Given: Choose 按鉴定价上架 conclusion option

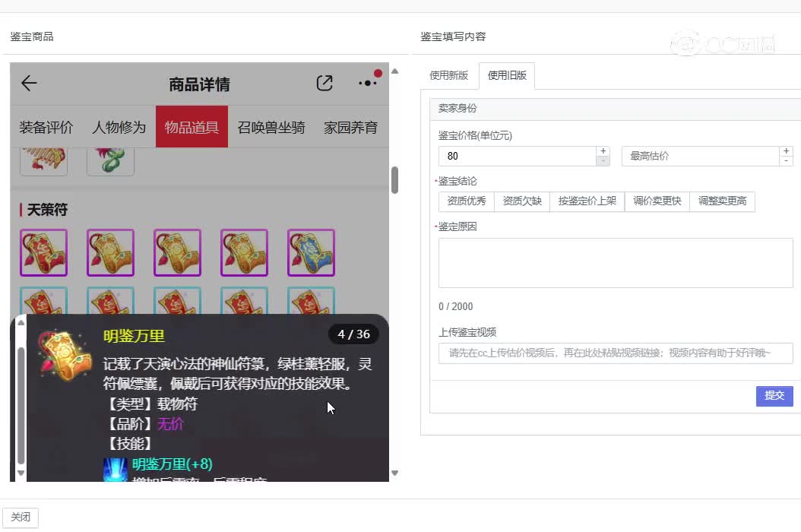Looking at the screenshot, I should (587, 201).
